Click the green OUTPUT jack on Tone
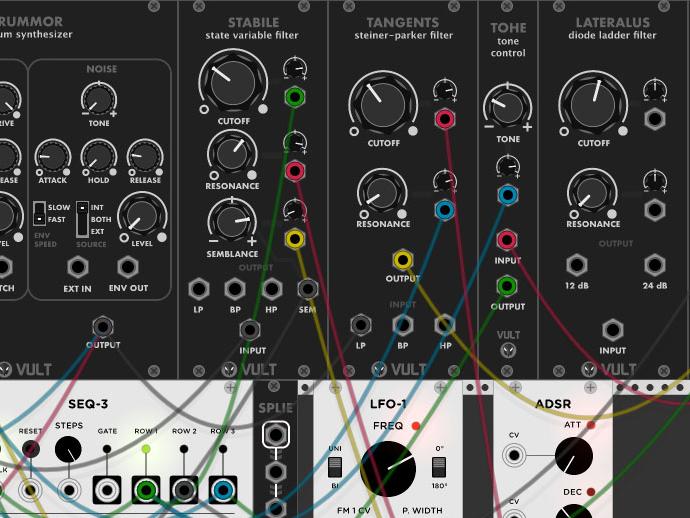The width and height of the screenshot is (690, 518). coord(507,286)
